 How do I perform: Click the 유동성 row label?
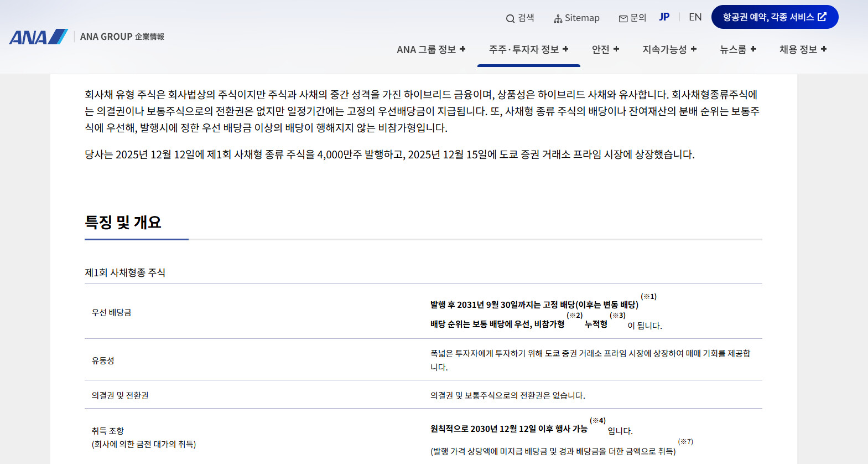click(103, 360)
